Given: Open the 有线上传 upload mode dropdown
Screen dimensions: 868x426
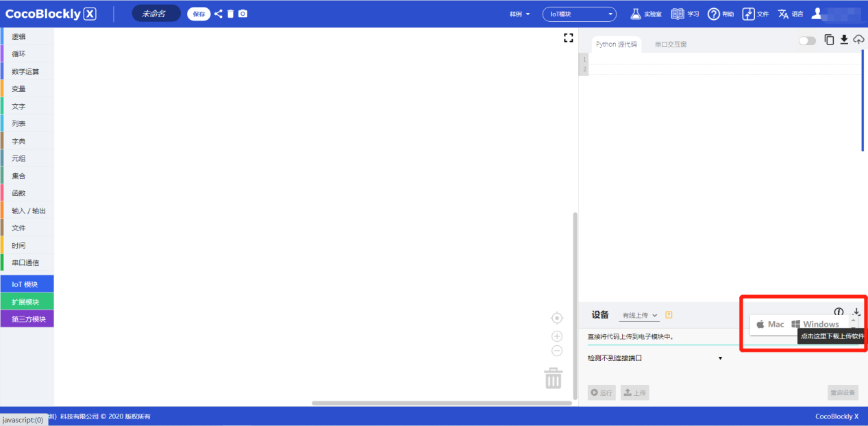Looking at the screenshot, I should click(640, 315).
